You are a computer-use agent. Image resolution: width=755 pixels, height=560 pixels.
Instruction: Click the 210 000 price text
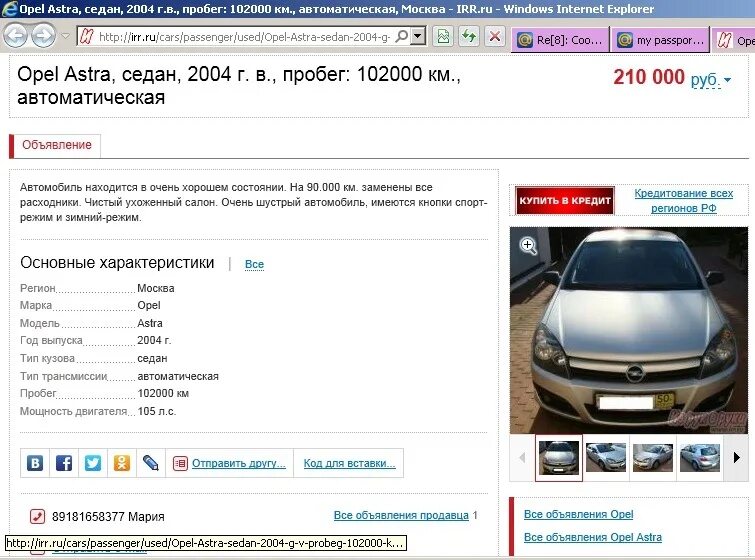(x=649, y=77)
